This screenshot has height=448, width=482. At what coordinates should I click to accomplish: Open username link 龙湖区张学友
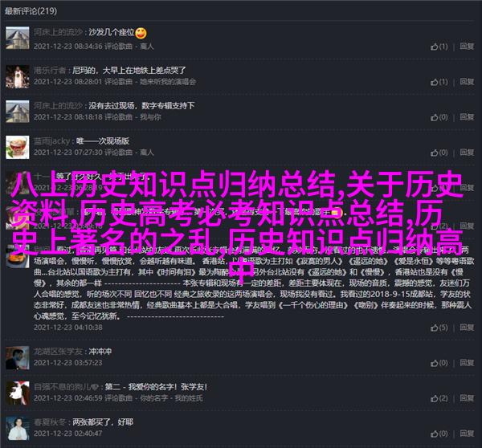(x=58, y=352)
